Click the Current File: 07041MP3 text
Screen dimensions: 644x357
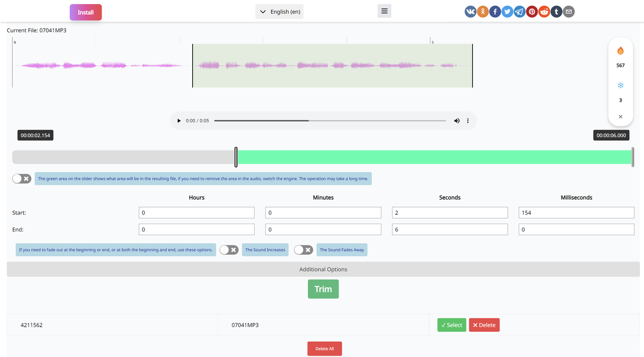click(37, 30)
